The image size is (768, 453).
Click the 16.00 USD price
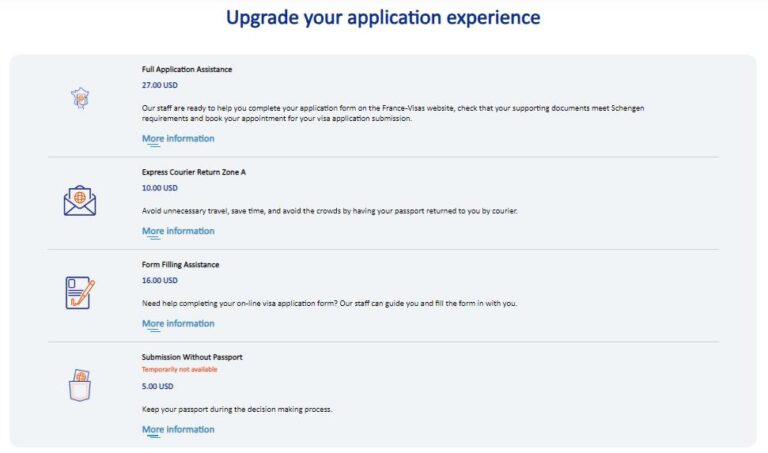click(160, 281)
